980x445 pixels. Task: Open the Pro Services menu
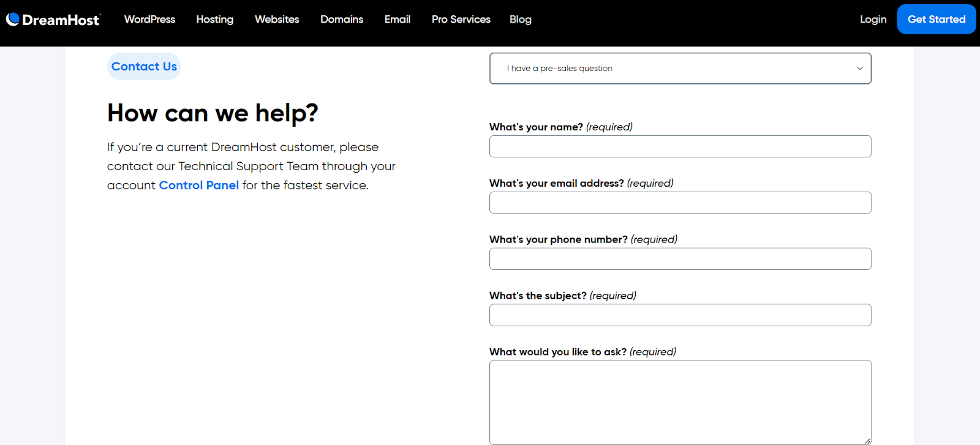[461, 19]
